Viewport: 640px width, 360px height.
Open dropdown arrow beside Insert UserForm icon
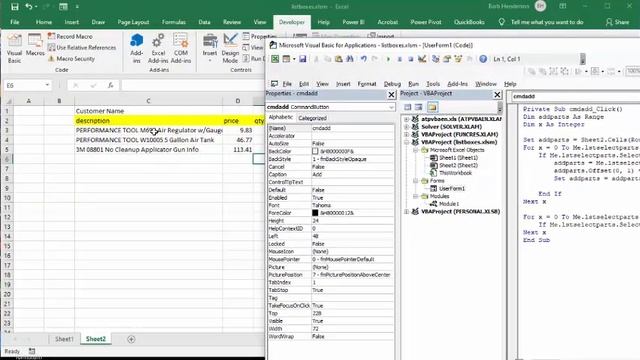[x=294, y=59]
